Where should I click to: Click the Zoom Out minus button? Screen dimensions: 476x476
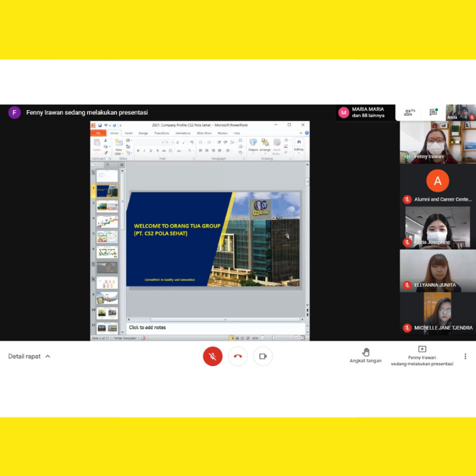point(263,338)
